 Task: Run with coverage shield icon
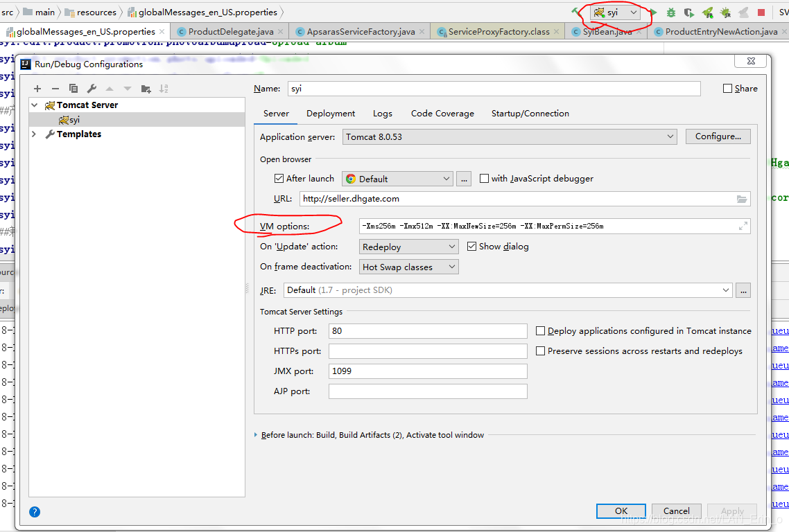pos(689,12)
